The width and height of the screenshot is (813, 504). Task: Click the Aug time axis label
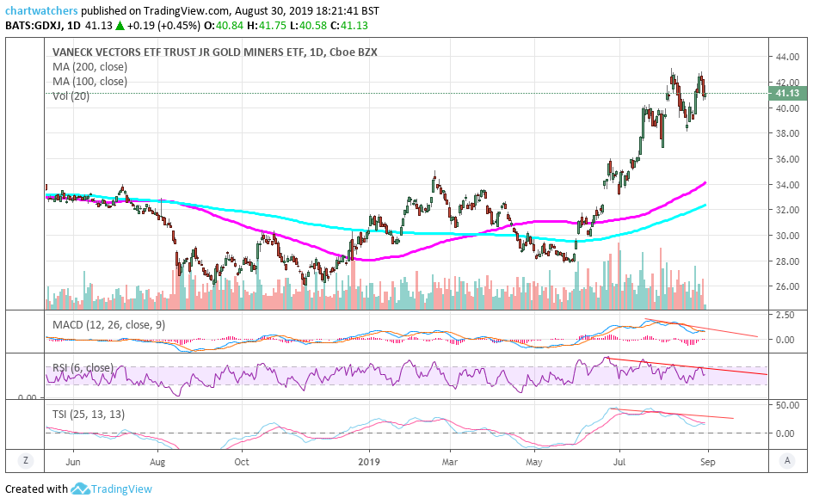pyautogui.click(x=157, y=462)
